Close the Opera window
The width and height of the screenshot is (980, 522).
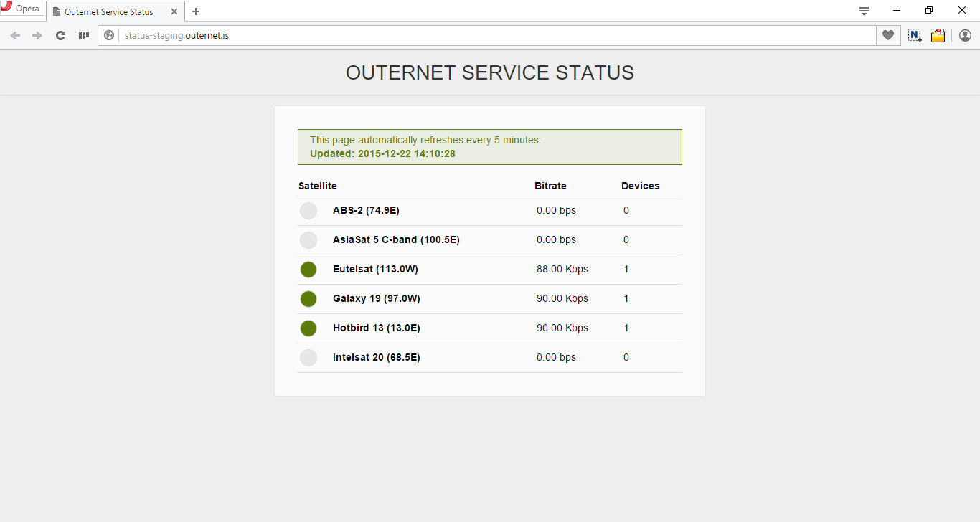click(962, 10)
